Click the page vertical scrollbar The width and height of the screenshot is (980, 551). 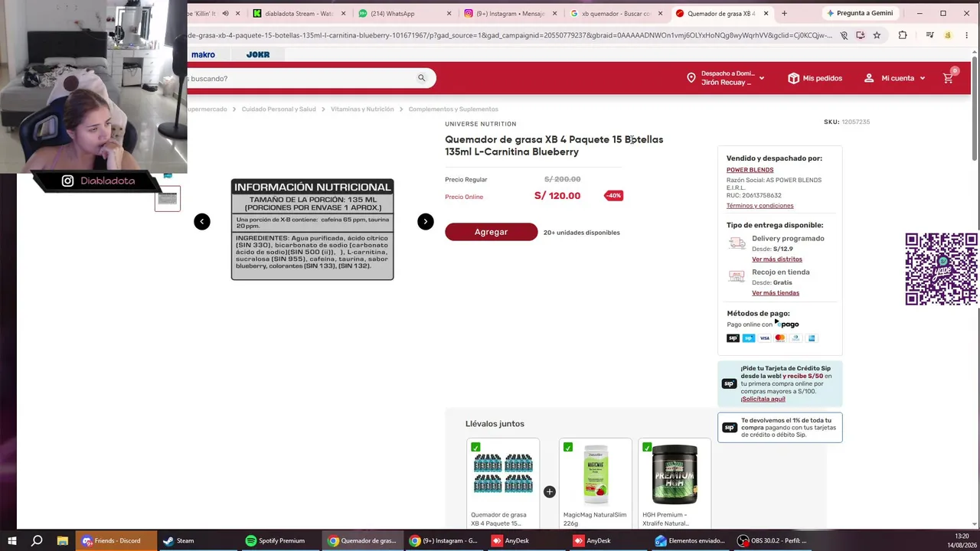pyautogui.click(x=975, y=107)
